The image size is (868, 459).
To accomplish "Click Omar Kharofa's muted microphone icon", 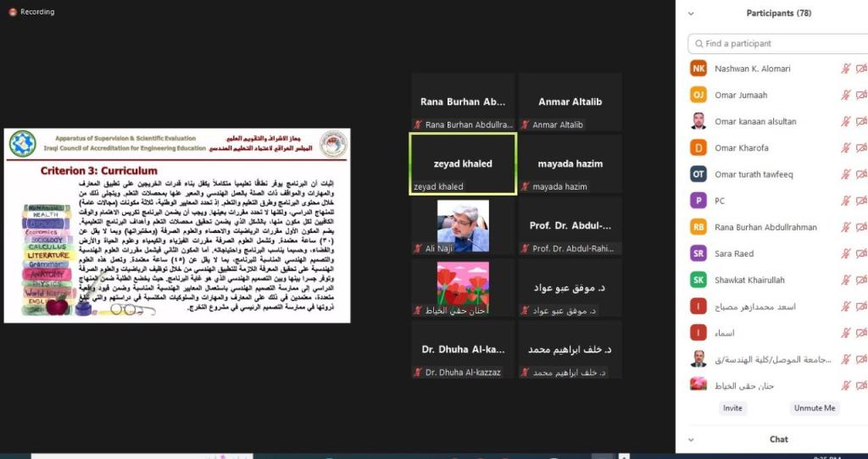I will (x=845, y=148).
